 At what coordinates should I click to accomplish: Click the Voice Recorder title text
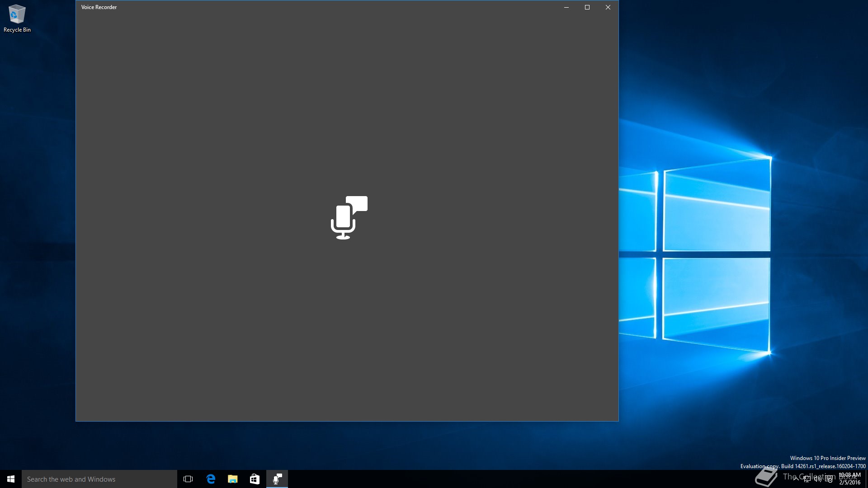tap(99, 7)
